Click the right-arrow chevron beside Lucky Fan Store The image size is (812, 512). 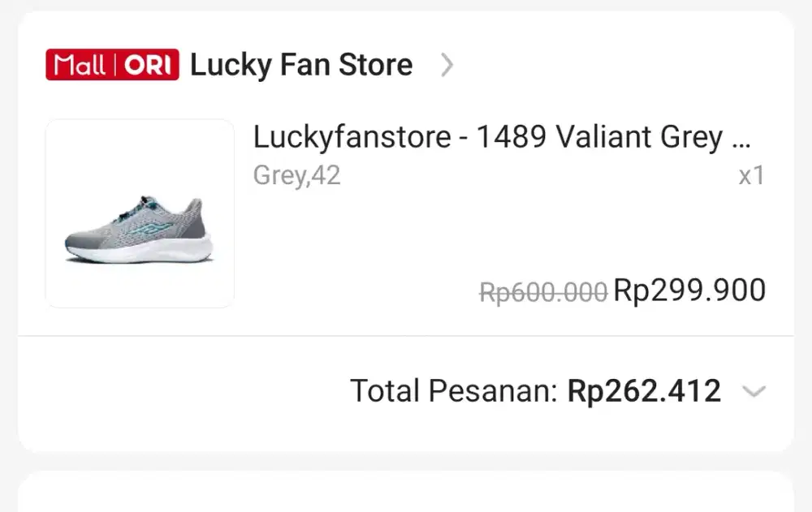coord(446,66)
